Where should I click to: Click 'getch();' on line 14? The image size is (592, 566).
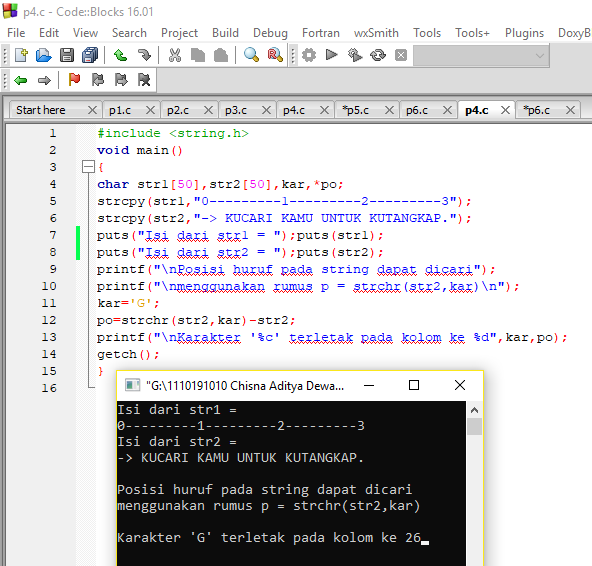point(128,355)
